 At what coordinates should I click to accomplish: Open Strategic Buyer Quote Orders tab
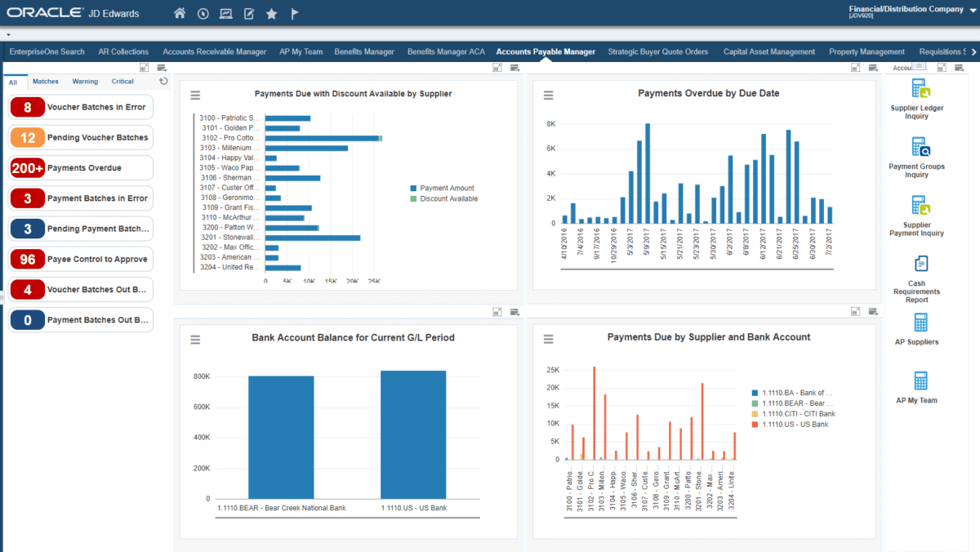pyautogui.click(x=658, y=51)
